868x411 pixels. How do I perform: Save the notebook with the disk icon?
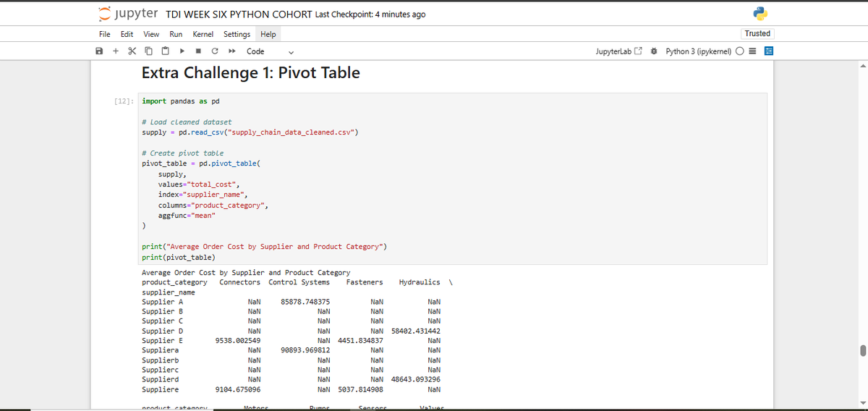pos(100,51)
